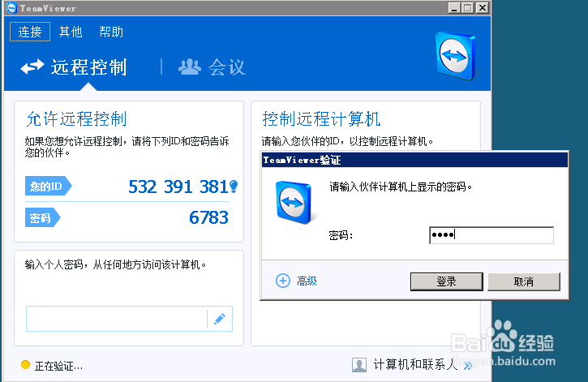Click the 允许远程控制 heading

tap(76, 119)
